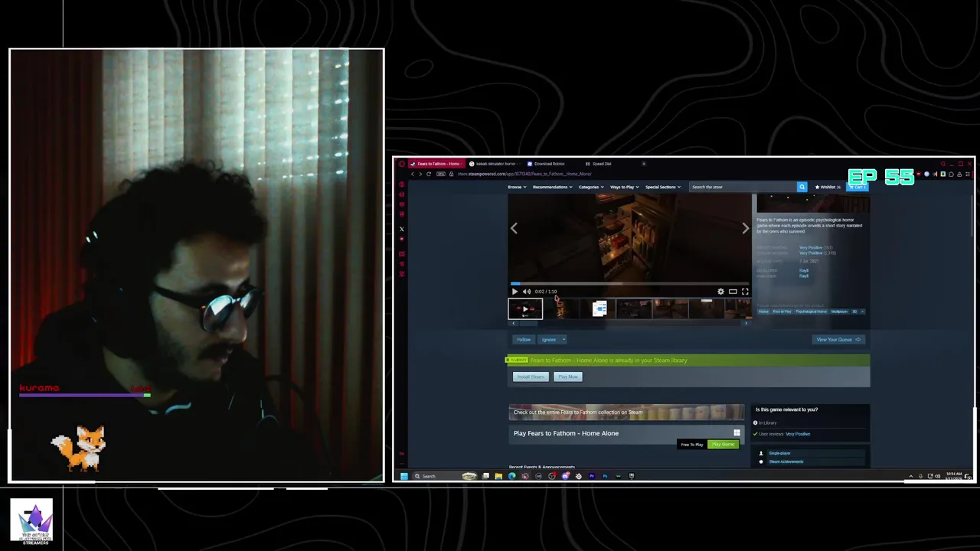Open the Categories menu
This screenshot has height=551, width=980.
[x=590, y=187]
